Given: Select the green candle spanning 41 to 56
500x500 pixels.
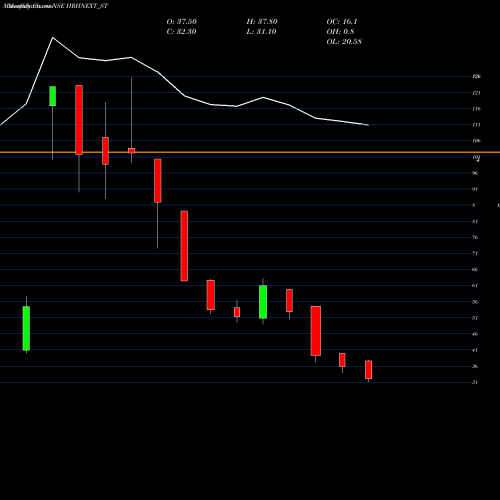Looking at the screenshot, I should pos(26,328).
